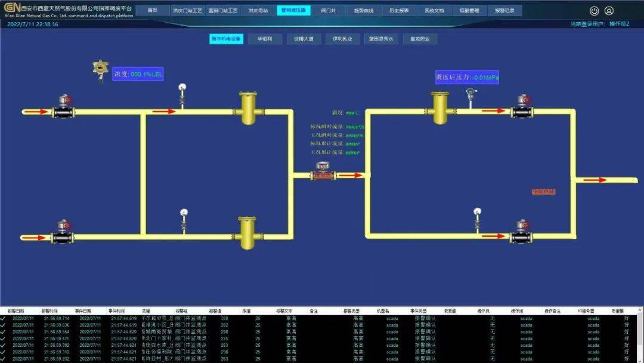Select the upper-right outlet shutoff valve
644x363 pixels.
tap(522, 107)
